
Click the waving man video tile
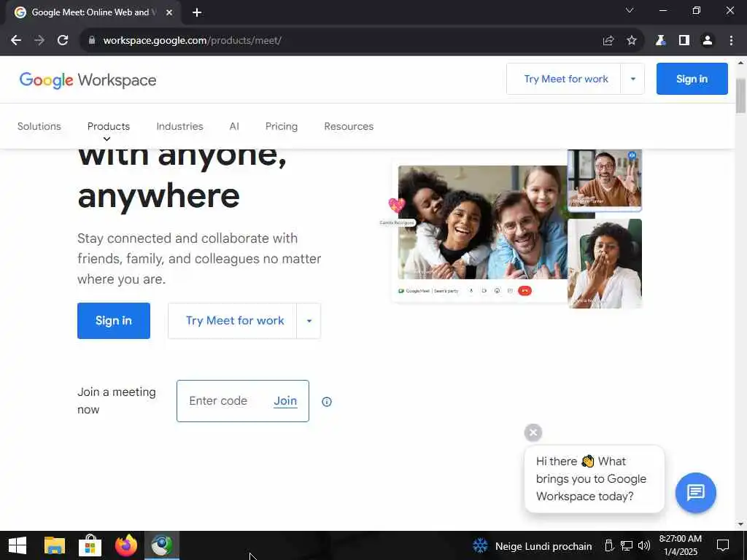pos(604,179)
